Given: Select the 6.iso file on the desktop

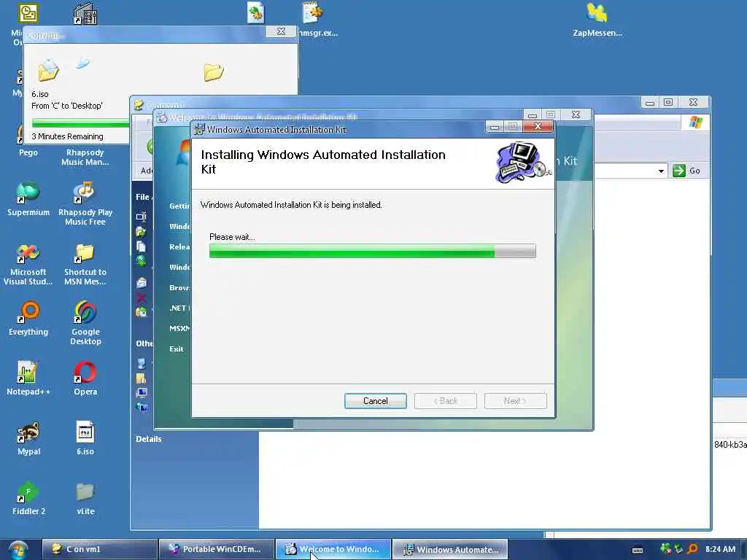Looking at the screenshot, I should click(x=85, y=438).
